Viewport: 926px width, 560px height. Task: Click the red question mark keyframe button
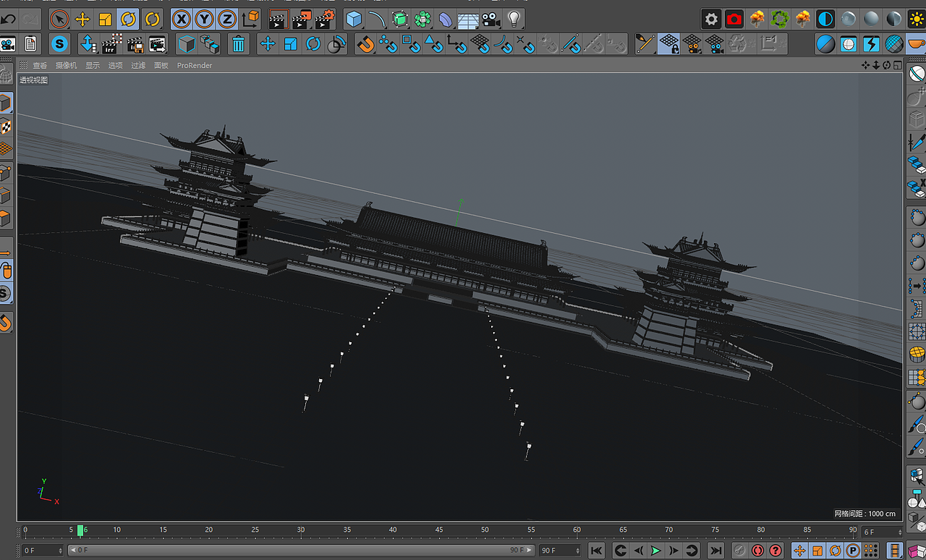coord(776,551)
